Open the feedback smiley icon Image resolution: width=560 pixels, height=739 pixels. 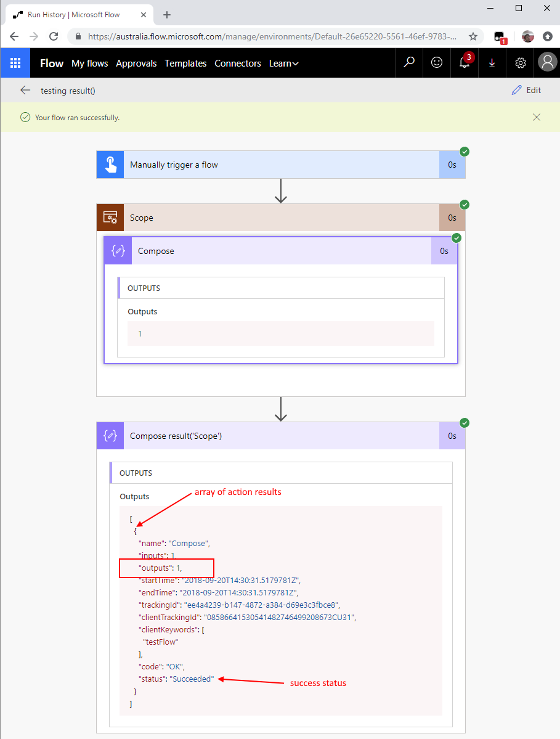pos(437,63)
